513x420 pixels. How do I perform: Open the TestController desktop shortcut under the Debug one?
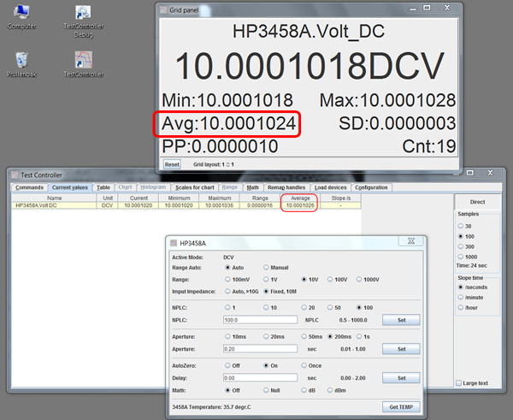tap(84, 64)
